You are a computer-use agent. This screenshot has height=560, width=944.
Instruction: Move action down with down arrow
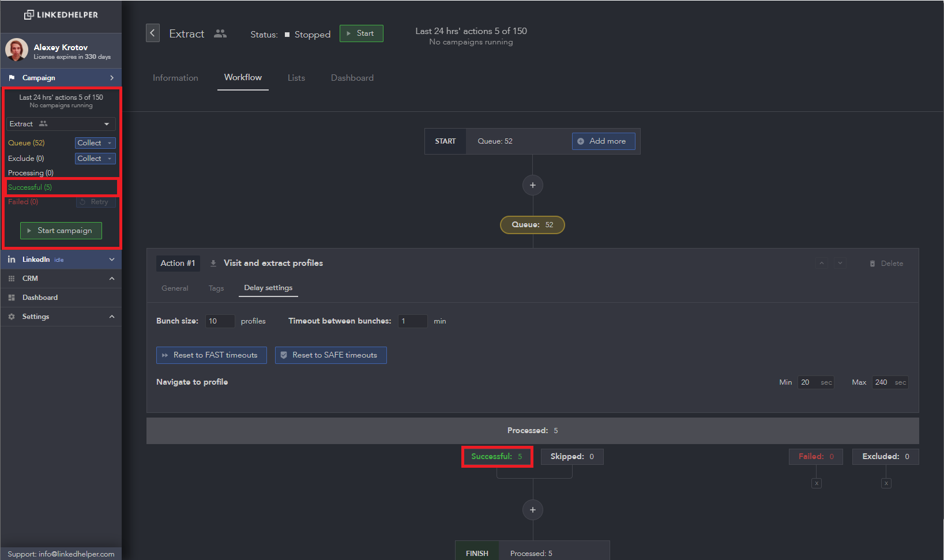pos(840,263)
